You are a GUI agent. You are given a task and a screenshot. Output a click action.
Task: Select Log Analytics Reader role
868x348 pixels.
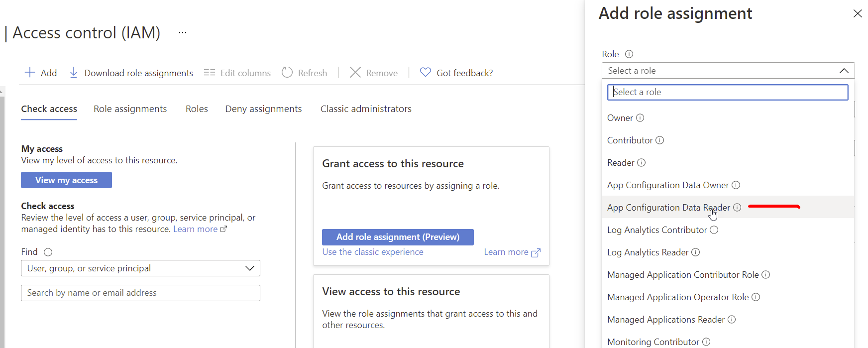[x=728, y=252]
